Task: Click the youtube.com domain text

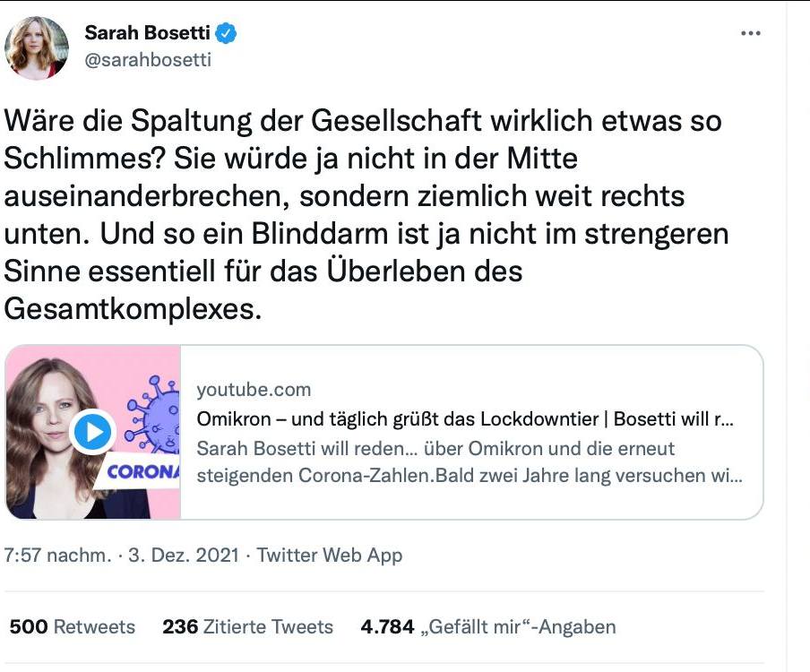Action: [x=254, y=389]
